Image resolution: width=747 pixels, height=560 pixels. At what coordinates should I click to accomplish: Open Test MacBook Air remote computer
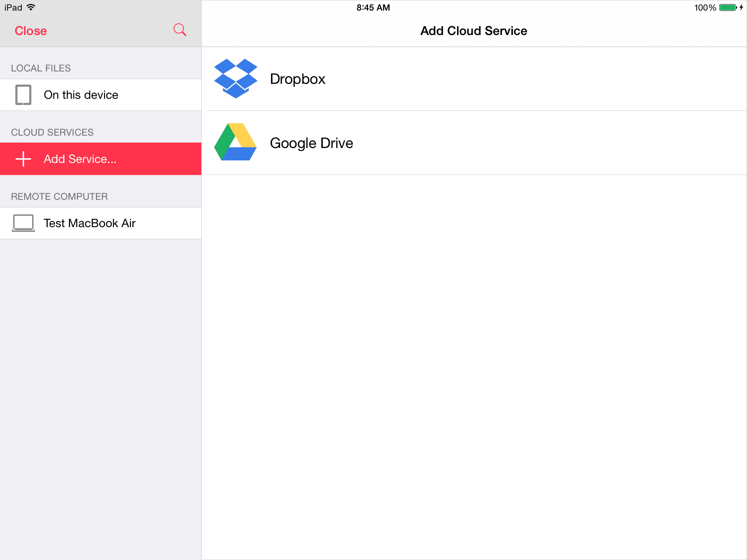point(101,223)
